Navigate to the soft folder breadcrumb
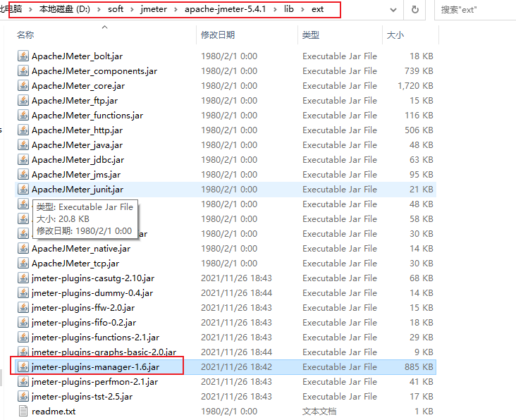The width and height of the screenshot is (516, 420). [x=116, y=9]
